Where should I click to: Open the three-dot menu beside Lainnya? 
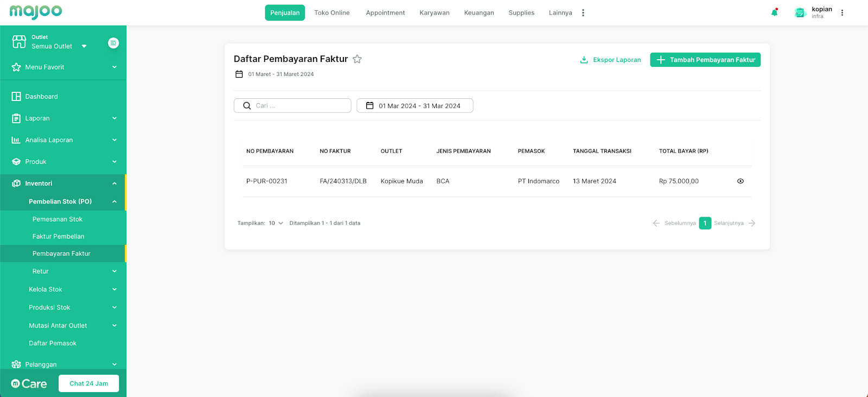(583, 12)
